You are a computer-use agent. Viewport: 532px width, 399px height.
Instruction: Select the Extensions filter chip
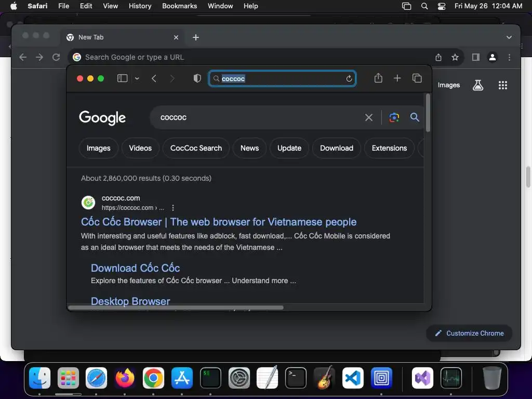point(389,148)
